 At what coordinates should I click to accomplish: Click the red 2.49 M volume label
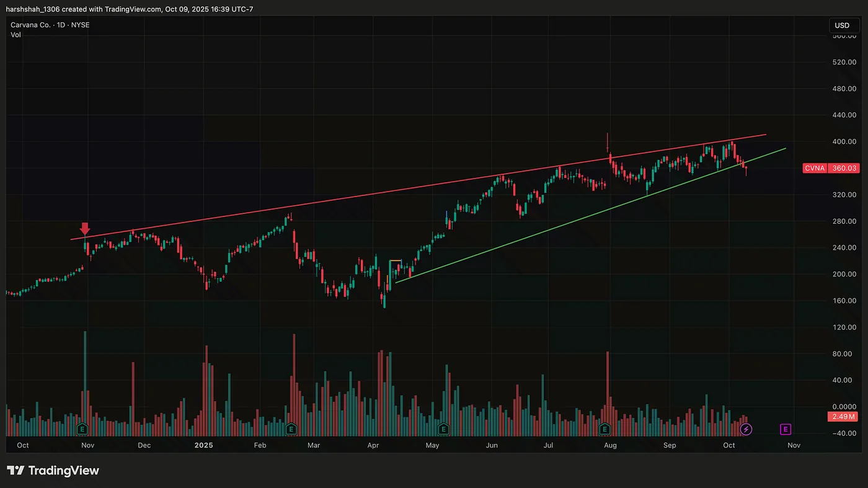coord(844,416)
